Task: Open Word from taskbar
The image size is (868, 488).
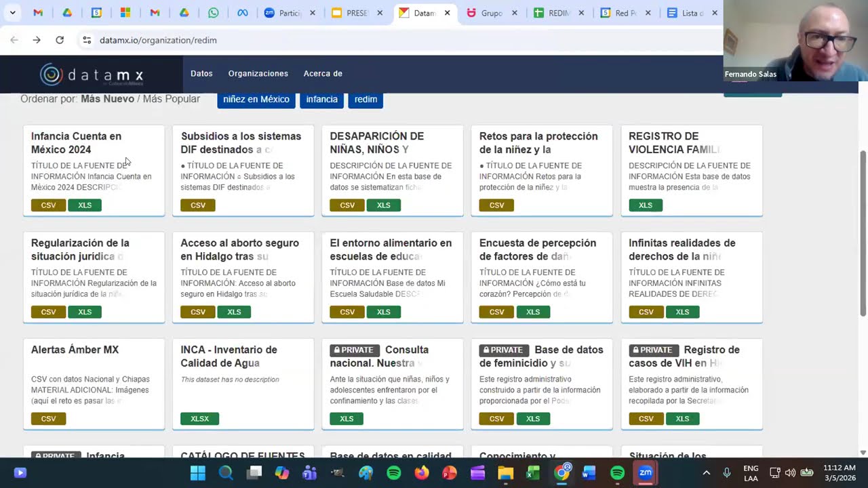Action: pyautogui.click(x=589, y=472)
